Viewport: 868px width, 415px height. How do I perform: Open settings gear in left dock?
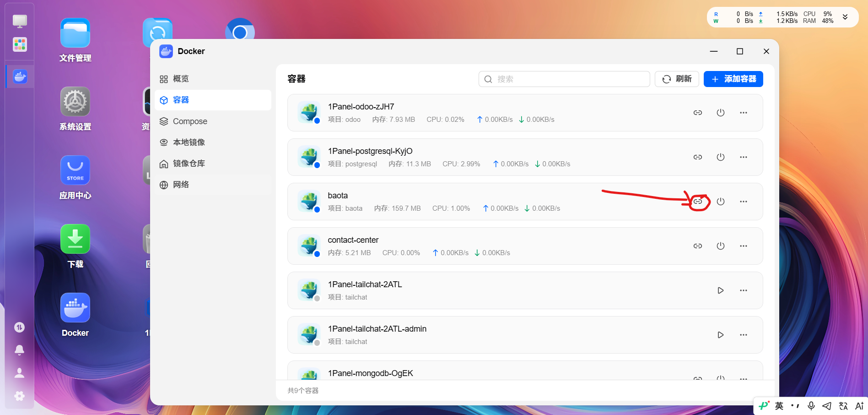coord(19,396)
